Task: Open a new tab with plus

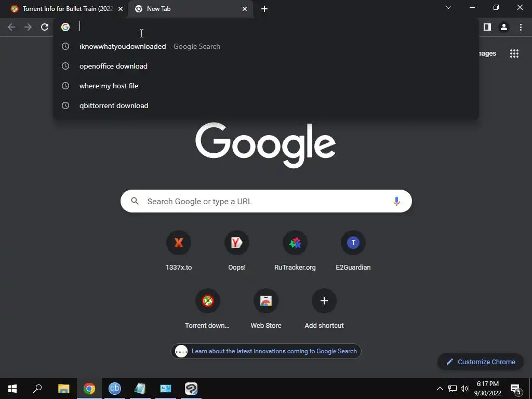Action: [x=264, y=9]
